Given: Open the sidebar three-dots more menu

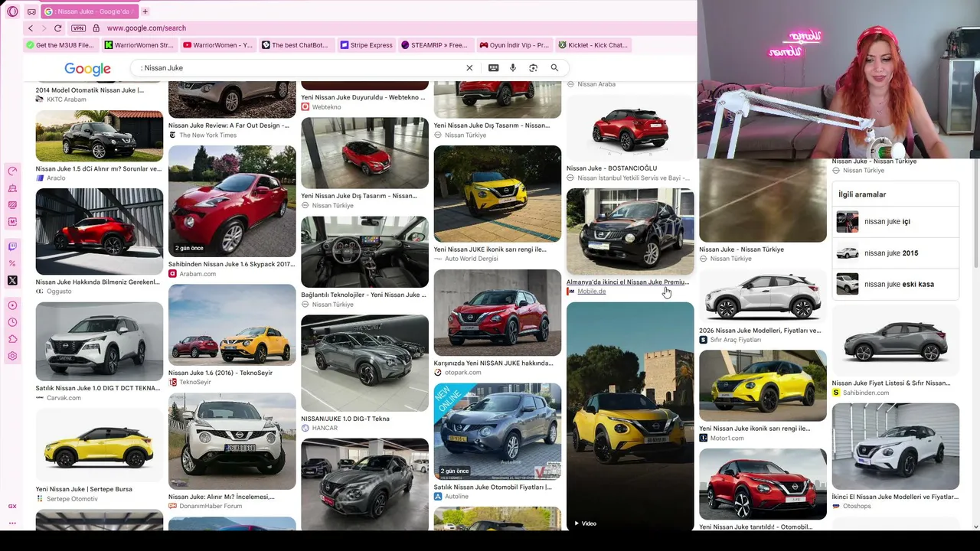Looking at the screenshot, I should click(12, 523).
